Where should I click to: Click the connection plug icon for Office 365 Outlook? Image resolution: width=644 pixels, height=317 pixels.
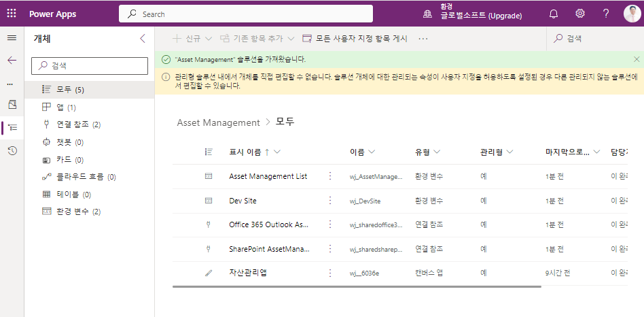coord(209,225)
